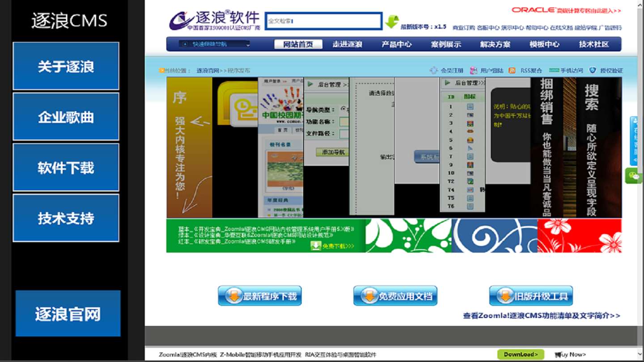The image size is (644, 362).
Task: Click the red flower pattern swatch
Action: coord(580,236)
